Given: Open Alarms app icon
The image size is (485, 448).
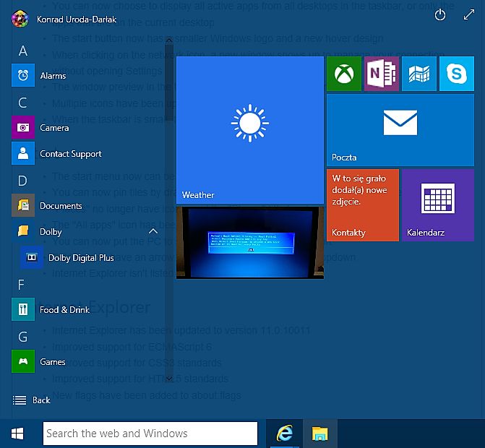Looking at the screenshot, I should 23,75.
